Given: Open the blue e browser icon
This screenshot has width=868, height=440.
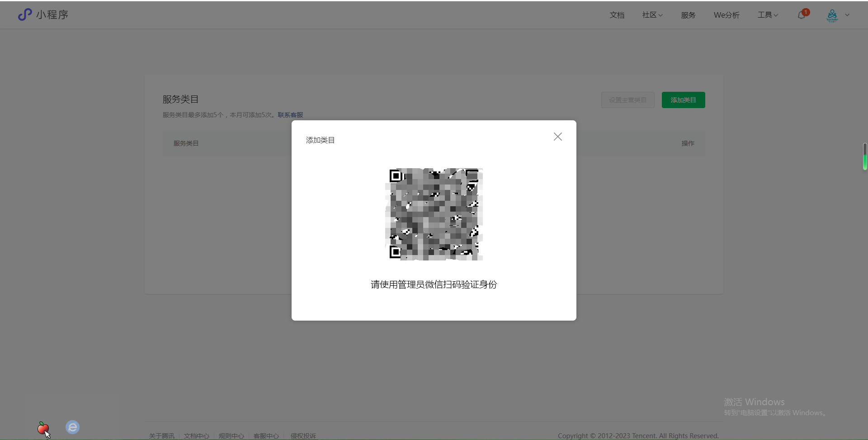Looking at the screenshot, I should [x=72, y=427].
